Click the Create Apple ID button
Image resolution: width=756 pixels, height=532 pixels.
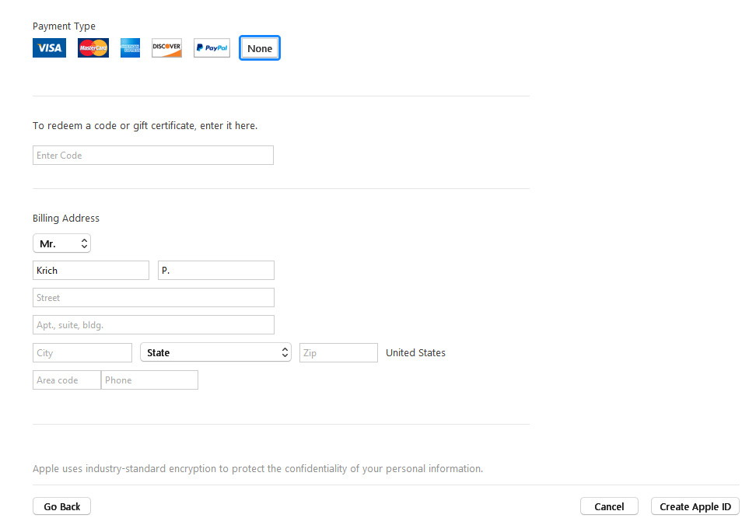[695, 506]
